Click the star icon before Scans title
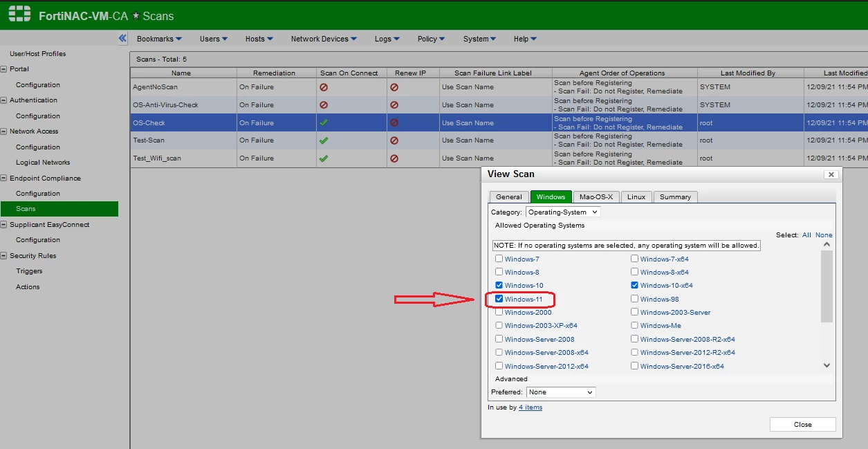This screenshot has width=868, height=449. tap(136, 16)
